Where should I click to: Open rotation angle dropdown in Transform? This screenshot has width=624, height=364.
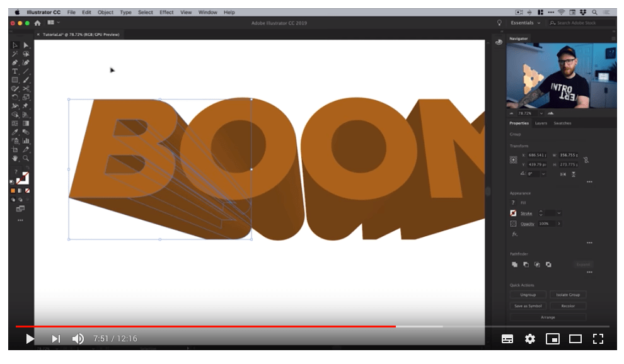543,174
